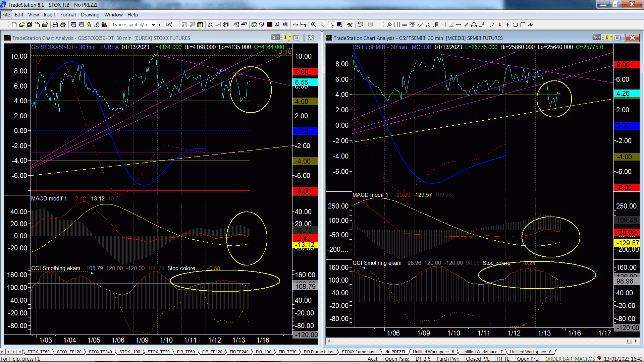Switch to STOX_TF120 workspace tab
644x362 pixels.
click(x=69, y=352)
